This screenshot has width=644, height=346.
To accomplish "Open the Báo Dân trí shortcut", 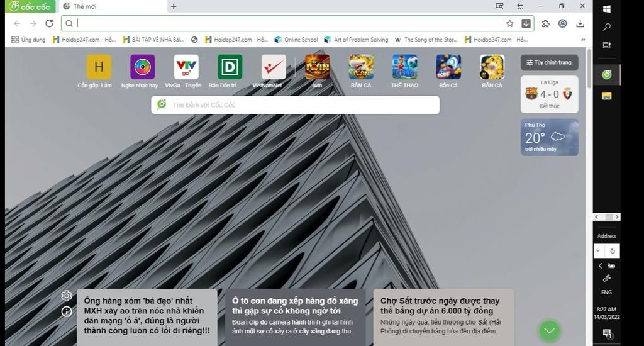I will [x=230, y=72].
